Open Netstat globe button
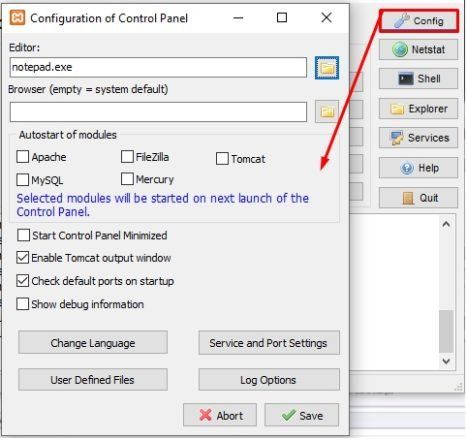467x440 pixels. [418, 50]
